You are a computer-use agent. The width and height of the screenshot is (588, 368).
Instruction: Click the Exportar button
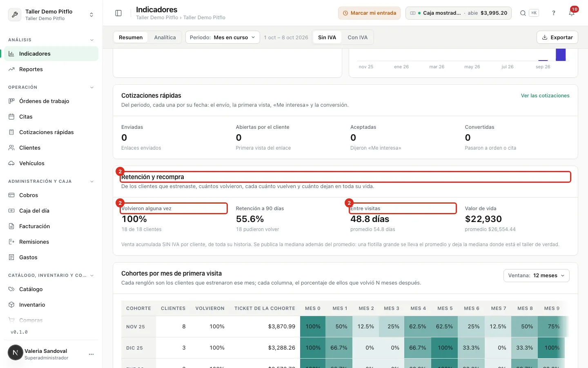(x=557, y=37)
